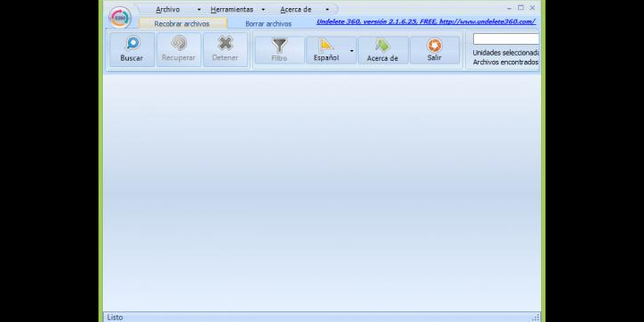Click the Detener stop icon button

tap(225, 50)
